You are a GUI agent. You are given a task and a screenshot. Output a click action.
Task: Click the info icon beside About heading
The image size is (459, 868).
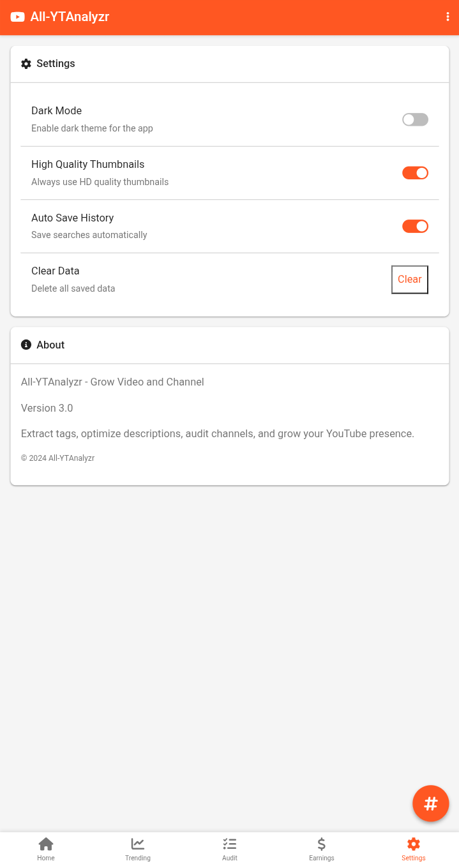[x=26, y=345]
